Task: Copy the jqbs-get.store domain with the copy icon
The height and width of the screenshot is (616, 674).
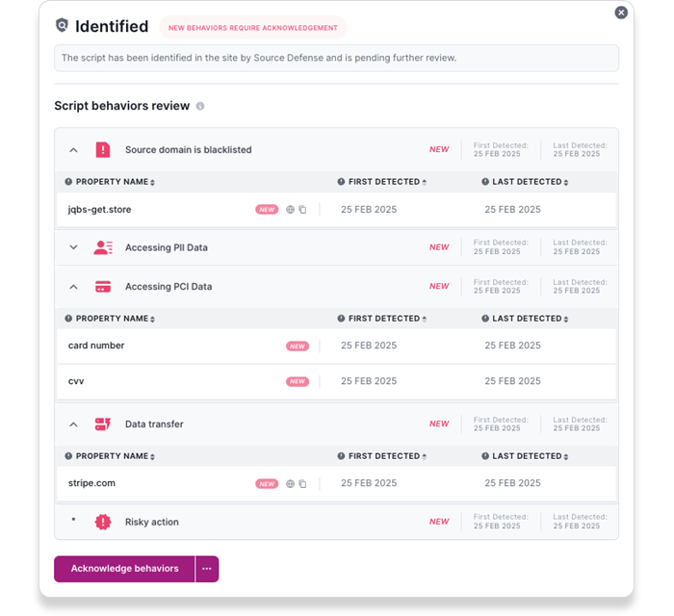Action: (302, 210)
